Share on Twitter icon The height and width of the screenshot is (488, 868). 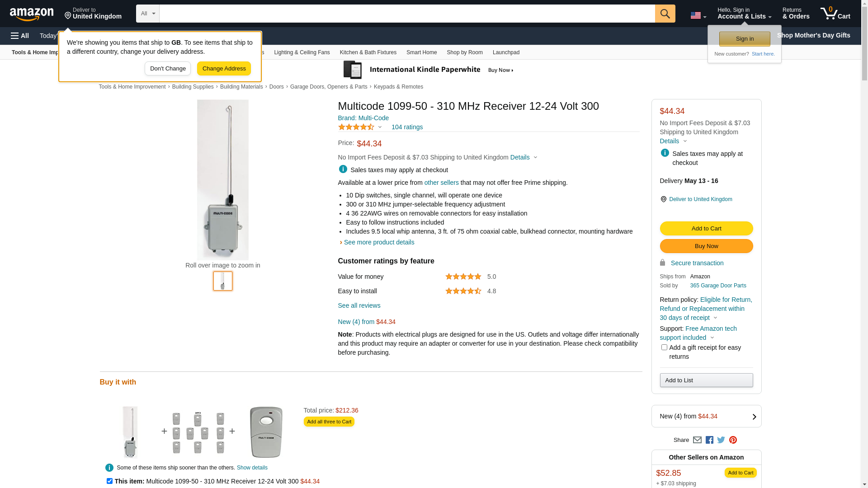coord(721,440)
